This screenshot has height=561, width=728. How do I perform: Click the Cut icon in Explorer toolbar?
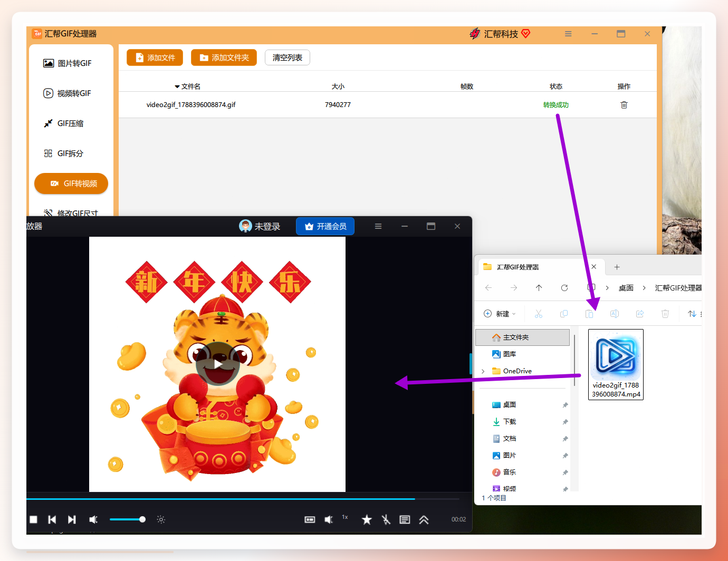pos(539,314)
